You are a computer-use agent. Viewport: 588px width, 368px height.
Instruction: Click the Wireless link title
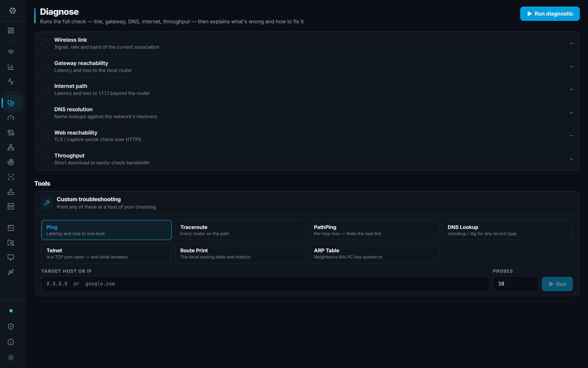pos(70,40)
